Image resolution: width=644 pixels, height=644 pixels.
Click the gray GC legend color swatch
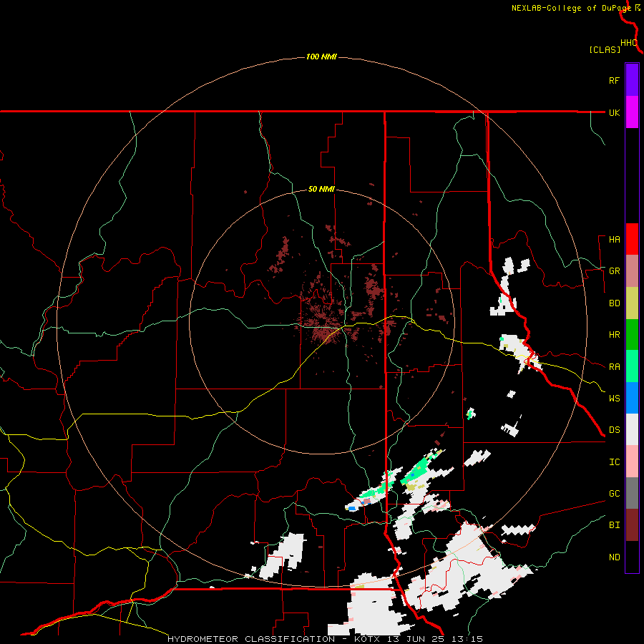coord(632,493)
